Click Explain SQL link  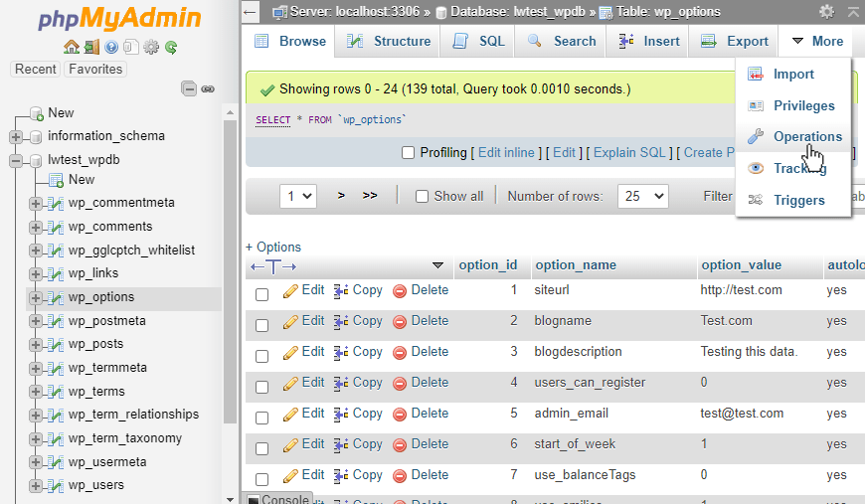tap(629, 153)
